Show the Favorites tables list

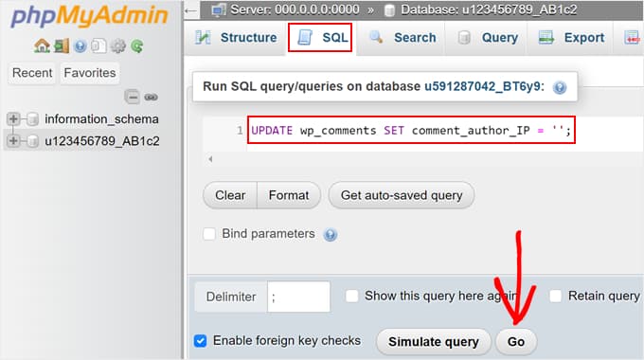90,73
